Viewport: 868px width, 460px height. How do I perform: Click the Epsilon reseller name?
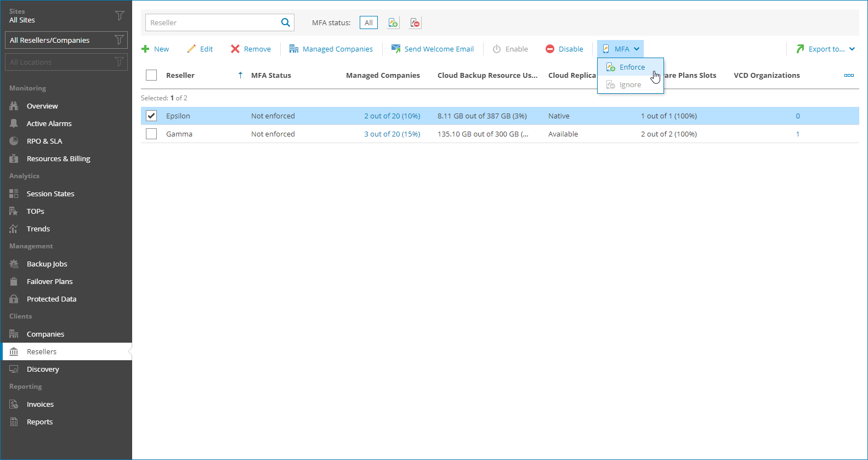tap(178, 116)
